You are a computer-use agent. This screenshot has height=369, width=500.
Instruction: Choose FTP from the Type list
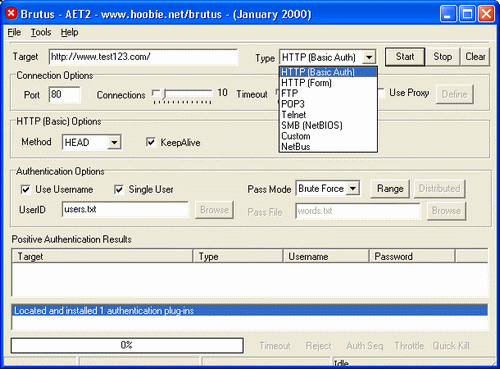coord(328,93)
